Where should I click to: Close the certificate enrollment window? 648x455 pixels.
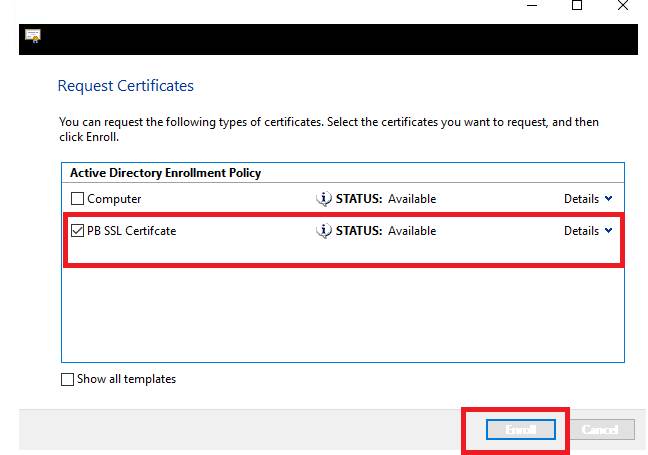[624, 6]
